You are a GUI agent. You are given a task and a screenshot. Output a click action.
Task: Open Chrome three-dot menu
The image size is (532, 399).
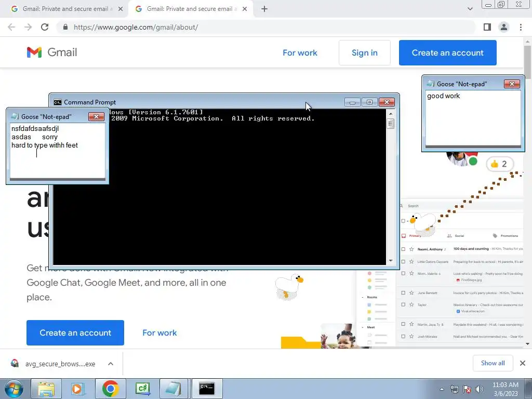(521, 27)
